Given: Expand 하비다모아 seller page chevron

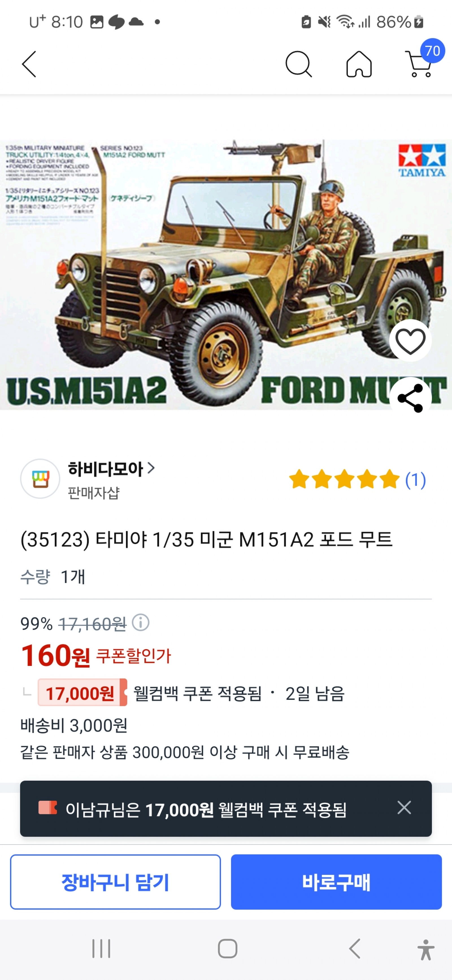Looking at the screenshot, I should tap(151, 468).
